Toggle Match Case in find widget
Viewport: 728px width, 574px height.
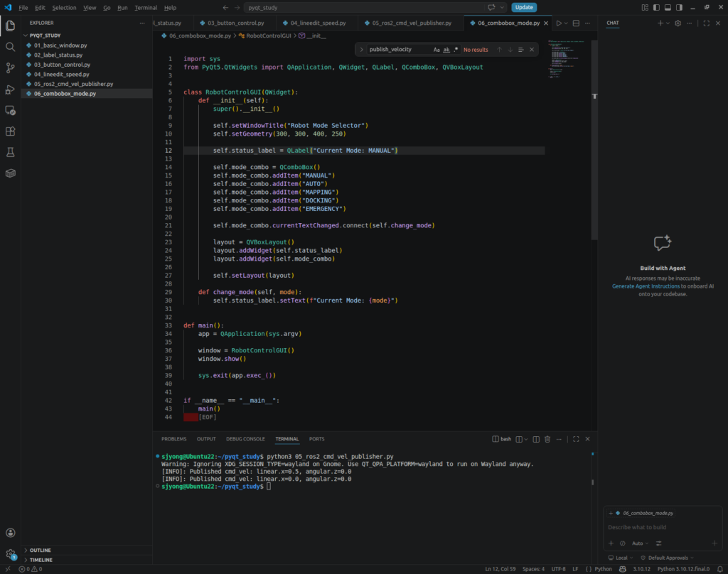[437, 50]
